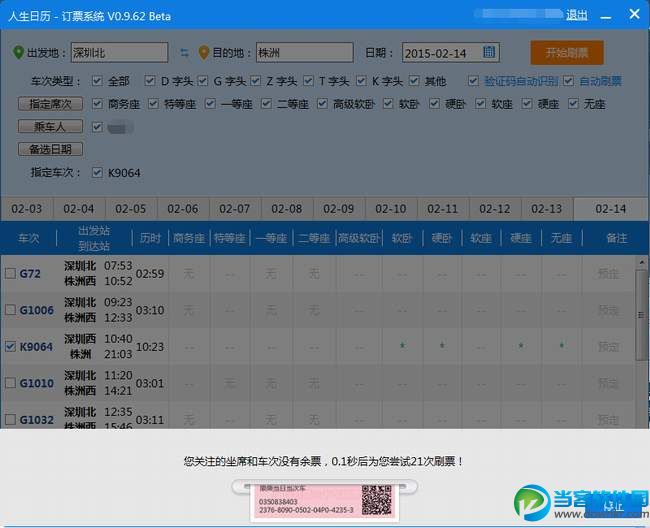Viewport: 650px width, 528px height.
Task: Click the QR code in the captcha image
Action: tap(376, 500)
